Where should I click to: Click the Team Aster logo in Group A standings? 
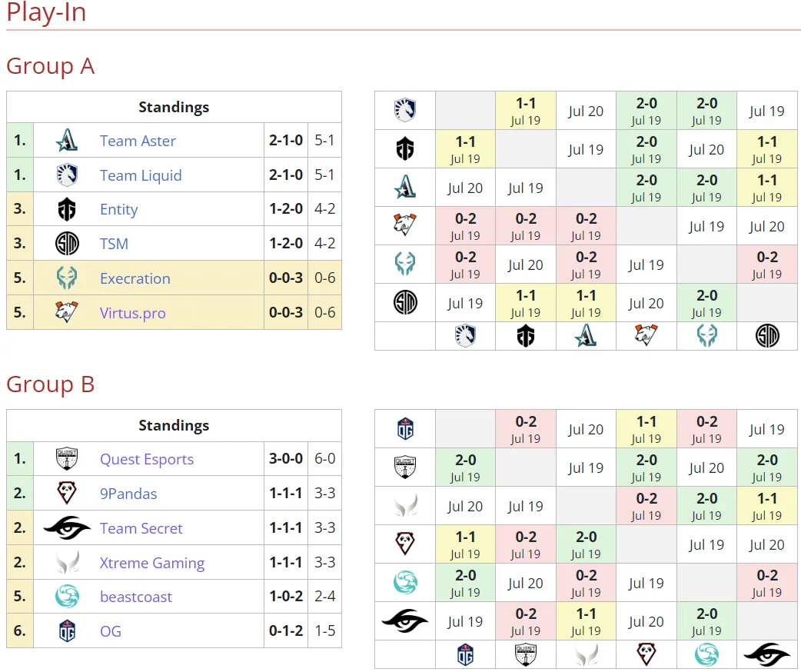(x=67, y=141)
